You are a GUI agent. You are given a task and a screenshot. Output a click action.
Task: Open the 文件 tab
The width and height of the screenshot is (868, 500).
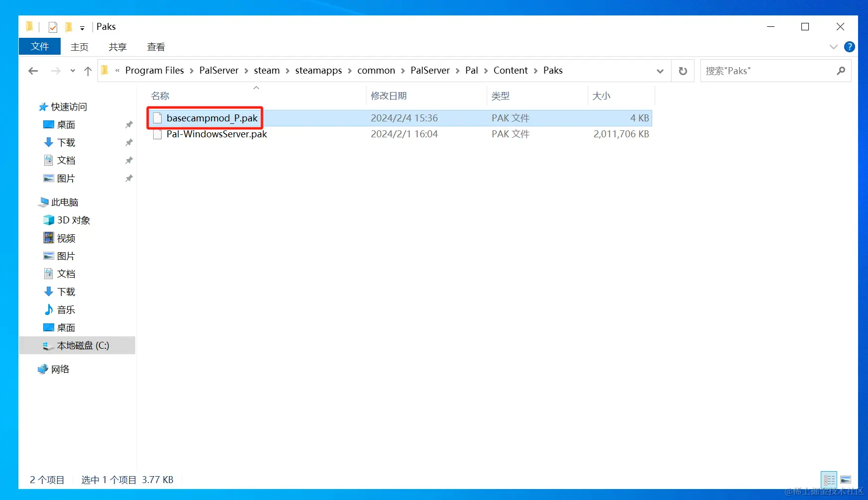(40, 46)
